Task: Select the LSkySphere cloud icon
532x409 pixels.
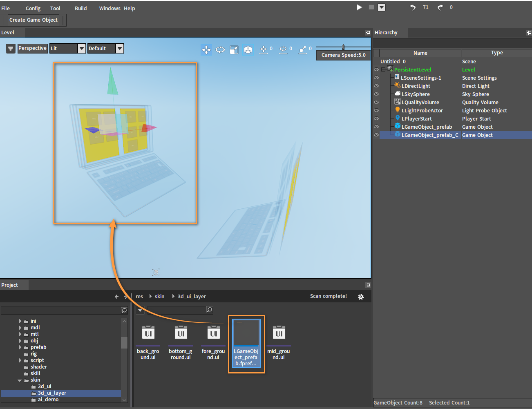Action: click(x=397, y=94)
